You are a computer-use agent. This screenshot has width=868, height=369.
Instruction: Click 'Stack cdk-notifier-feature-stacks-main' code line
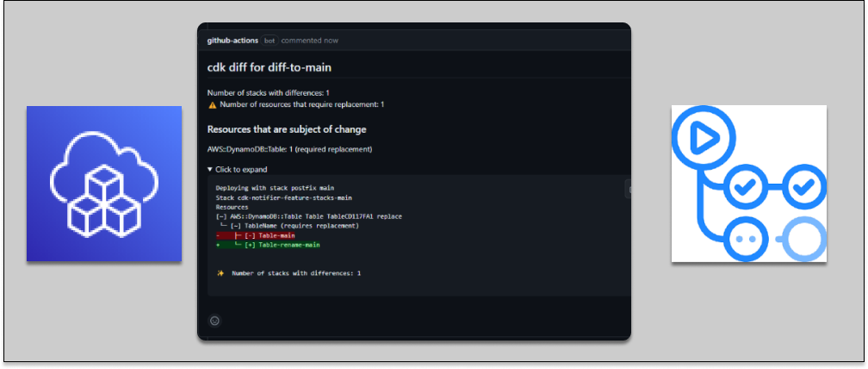(284, 197)
